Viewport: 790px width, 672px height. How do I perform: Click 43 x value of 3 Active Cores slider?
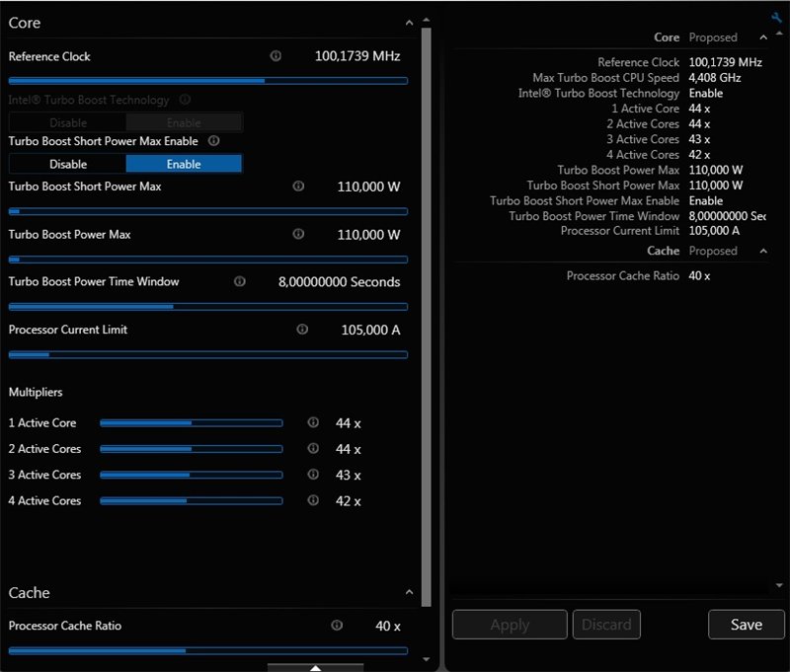(x=349, y=475)
